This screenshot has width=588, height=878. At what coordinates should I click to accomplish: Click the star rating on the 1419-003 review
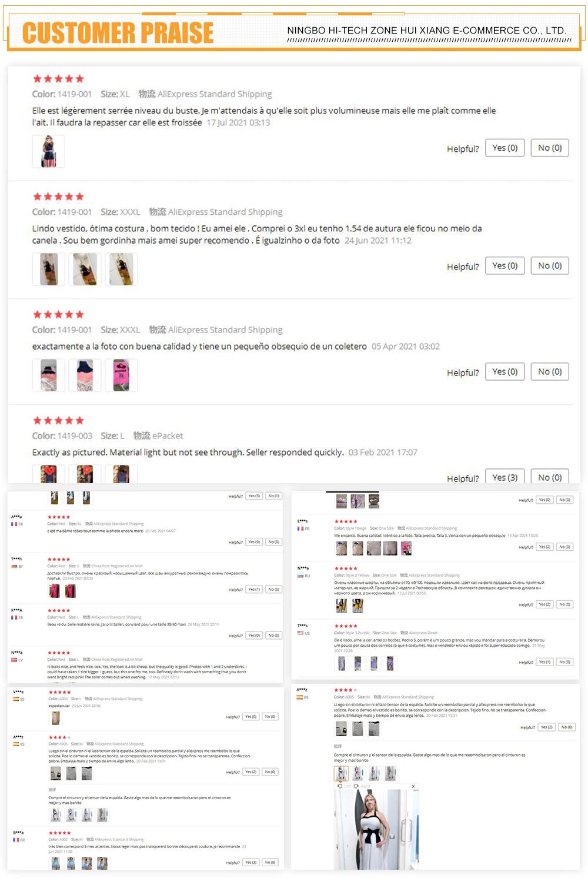(x=58, y=420)
